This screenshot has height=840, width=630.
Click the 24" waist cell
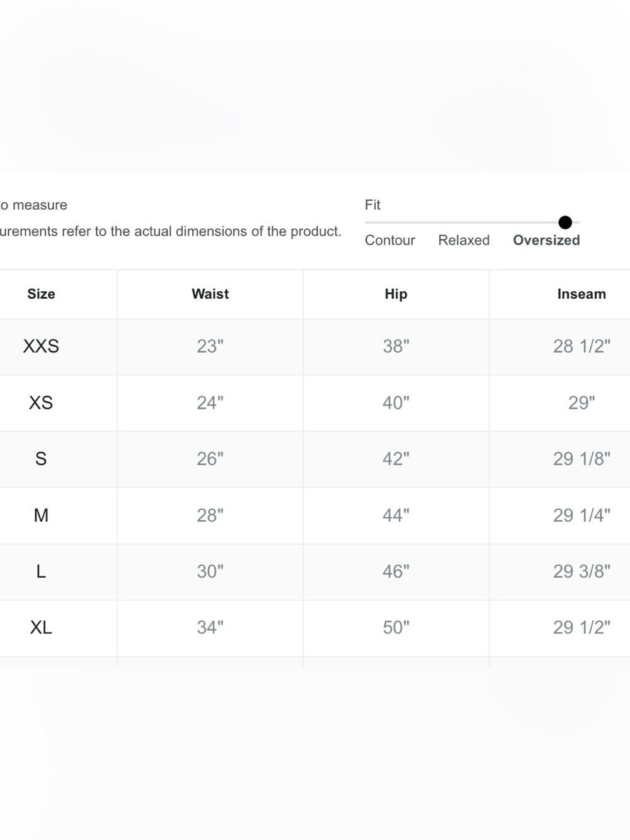(x=210, y=403)
